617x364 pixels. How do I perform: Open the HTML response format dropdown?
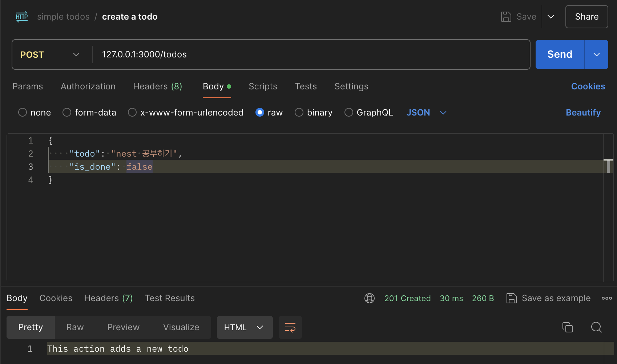[x=245, y=327]
